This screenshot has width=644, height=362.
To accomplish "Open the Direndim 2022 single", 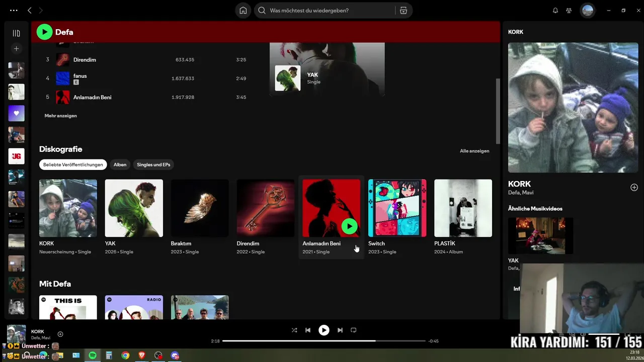I will pyautogui.click(x=266, y=208).
